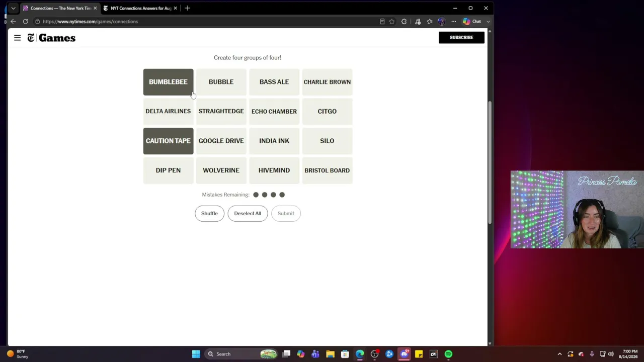The width and height of the screenshot is (644, 362).
Task: Click the Submit button
Action: (286, 213)
